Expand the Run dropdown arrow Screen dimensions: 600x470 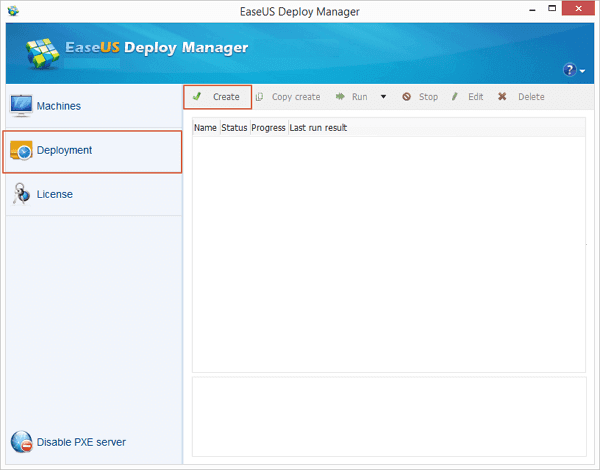point(383,97)
